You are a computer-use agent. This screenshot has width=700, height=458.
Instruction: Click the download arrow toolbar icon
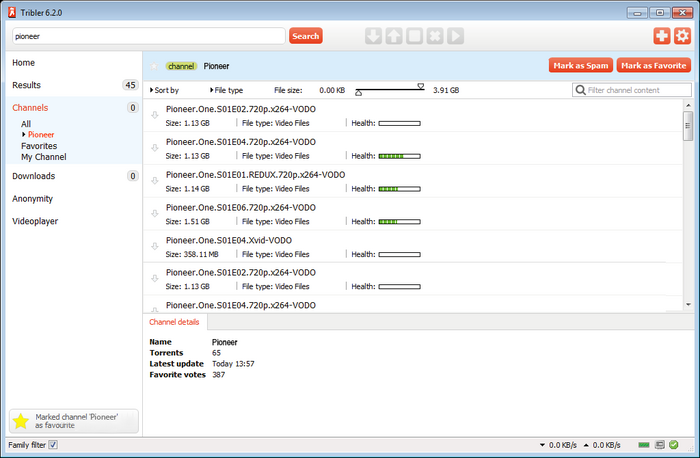pyautogui.click(x=373, y=36)
